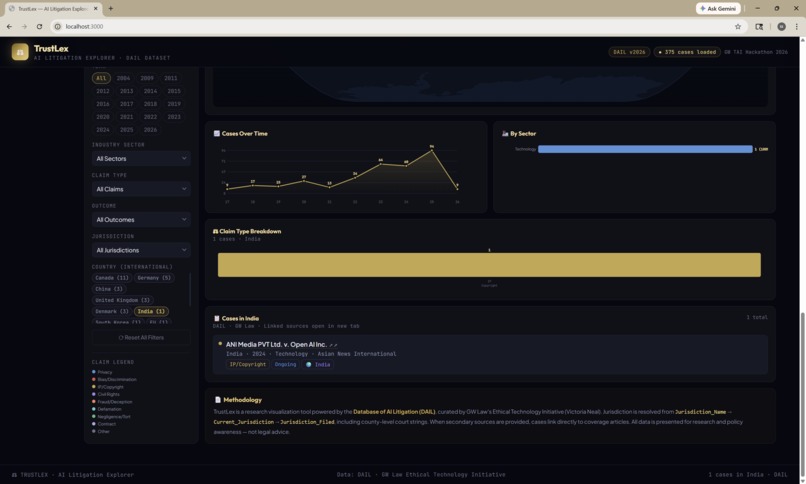This screenshot has height=484, width=806.
Task: Click Cases in India list icon
Action: [x=216, y=319]
